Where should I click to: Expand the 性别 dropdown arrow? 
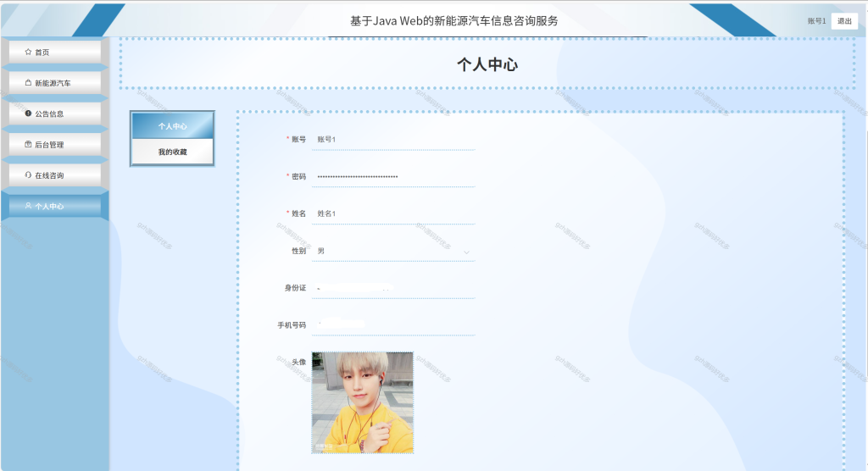coord(466,252)
